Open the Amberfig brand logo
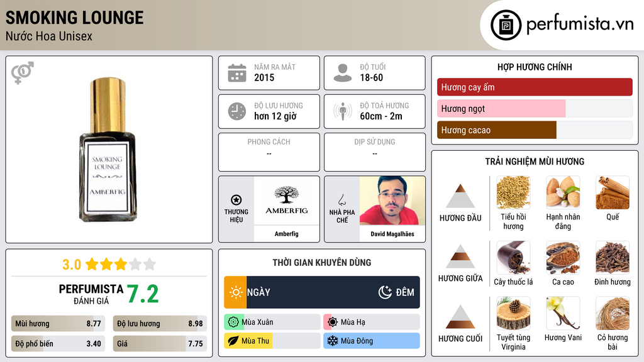 pyautogui.click(x=287, y=200)
